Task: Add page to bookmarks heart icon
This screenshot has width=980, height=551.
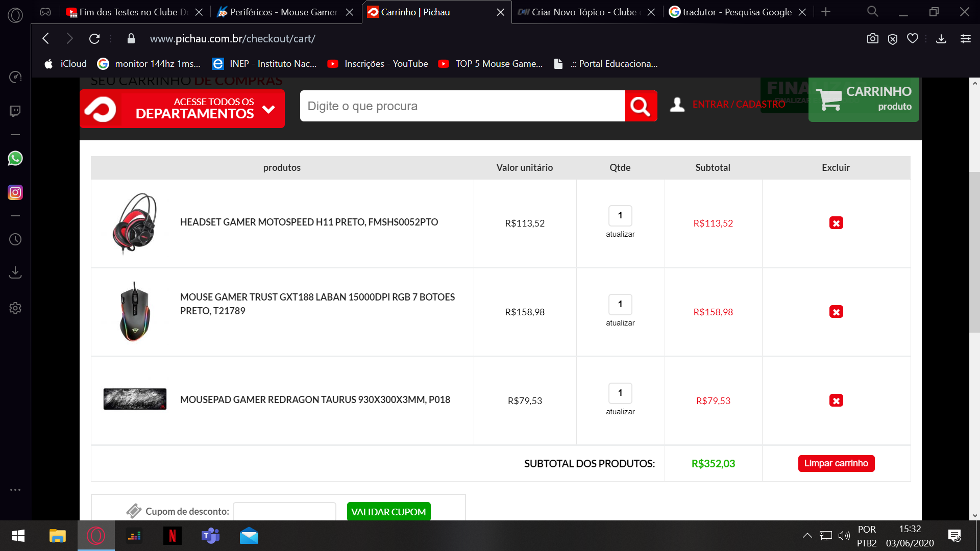Action: pyautogui.click(x=913, y=38)
